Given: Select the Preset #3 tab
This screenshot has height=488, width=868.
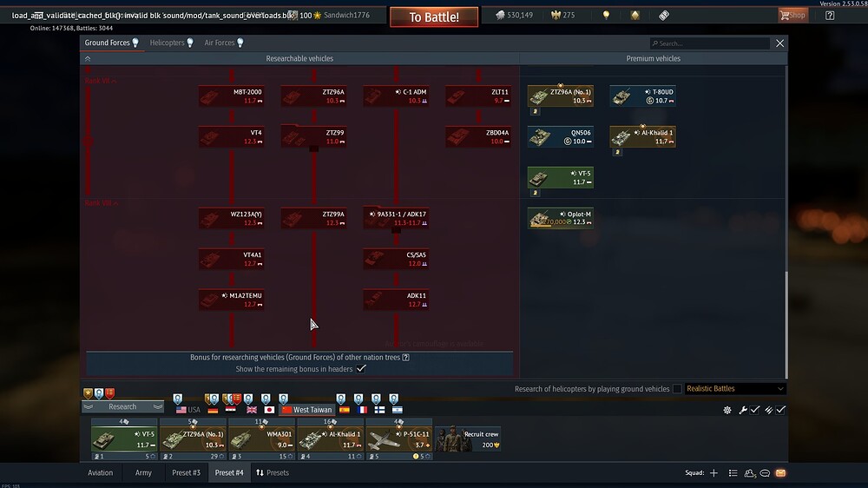Looking at the screenshot, I should click(x=186, y=473).
